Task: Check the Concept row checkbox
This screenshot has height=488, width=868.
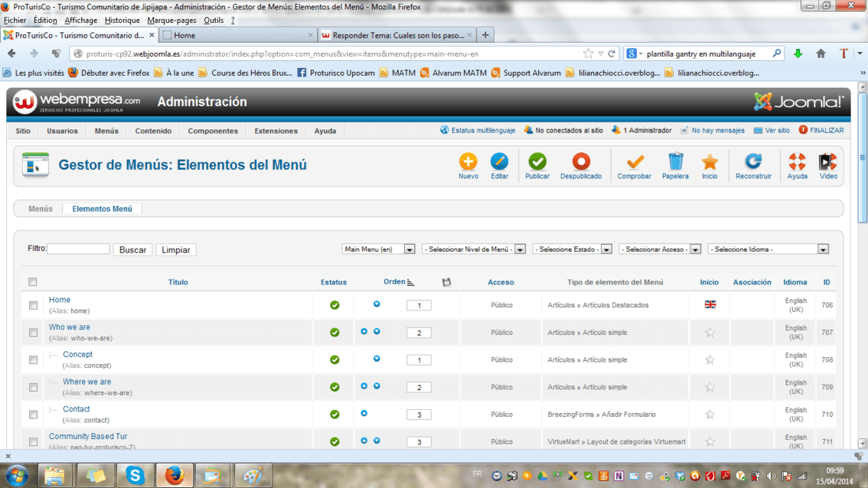Action: pyautogui.click(x=33, y=360)
